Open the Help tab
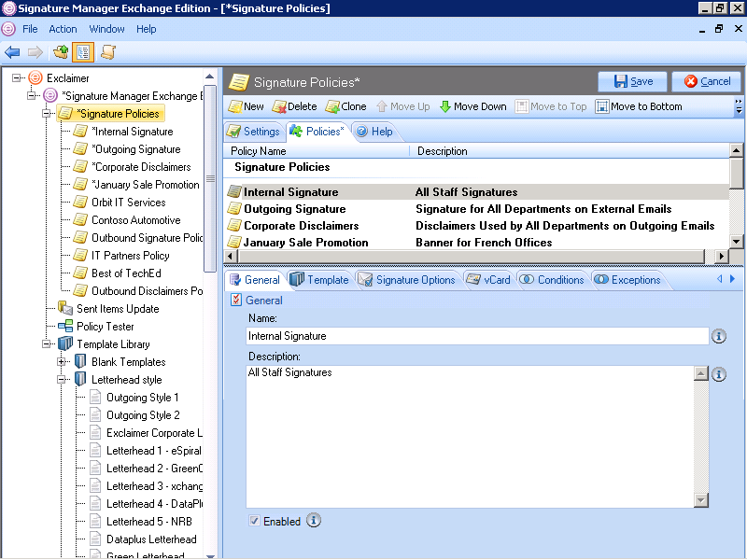The height and width of the screenshot is (560, 747). click(375, 132)
